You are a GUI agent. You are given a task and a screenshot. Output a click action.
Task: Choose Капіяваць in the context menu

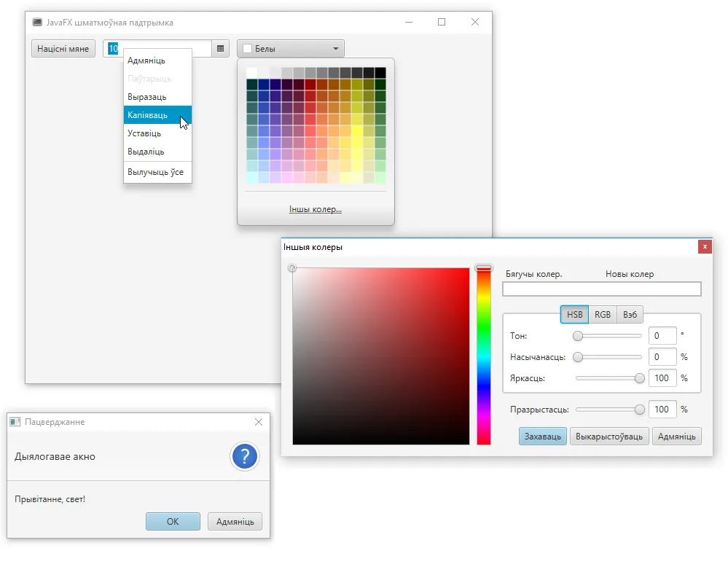point(157,115)
